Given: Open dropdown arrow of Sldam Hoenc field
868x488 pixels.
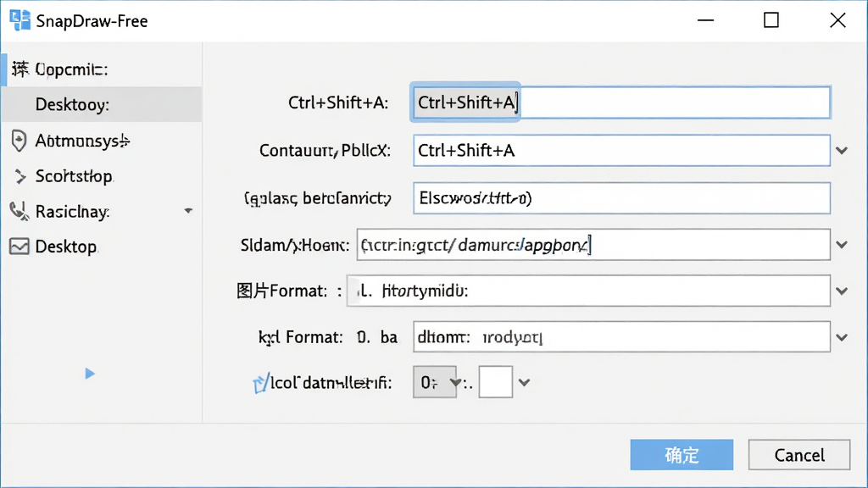Looking at the screenshot, I should click(x=842, y=245).
